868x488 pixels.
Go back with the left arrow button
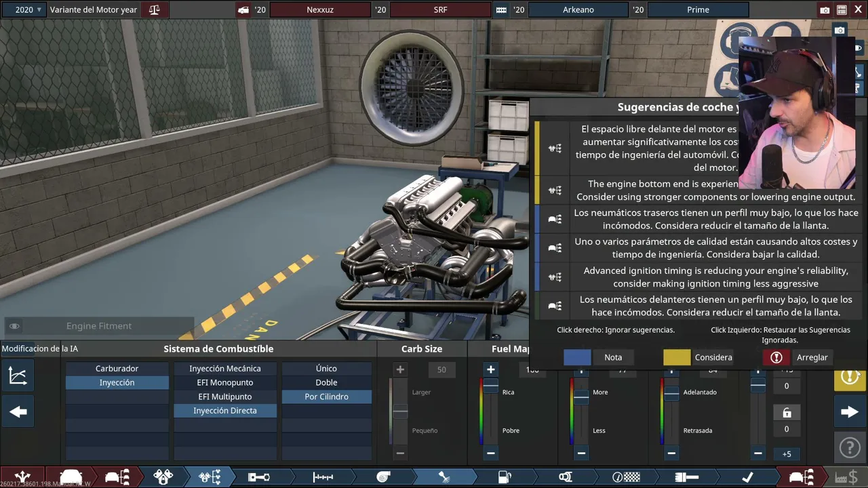18,412
